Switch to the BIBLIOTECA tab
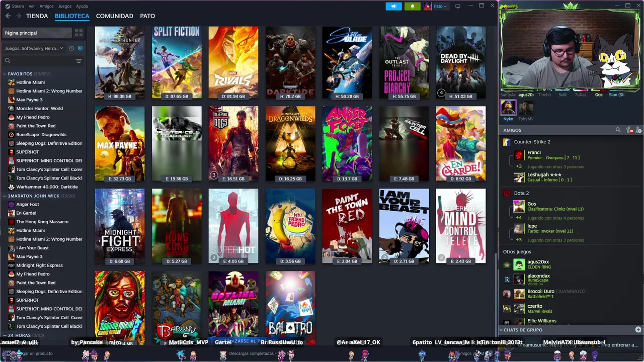This screenshot has height=362, width=644. point(72,16)
